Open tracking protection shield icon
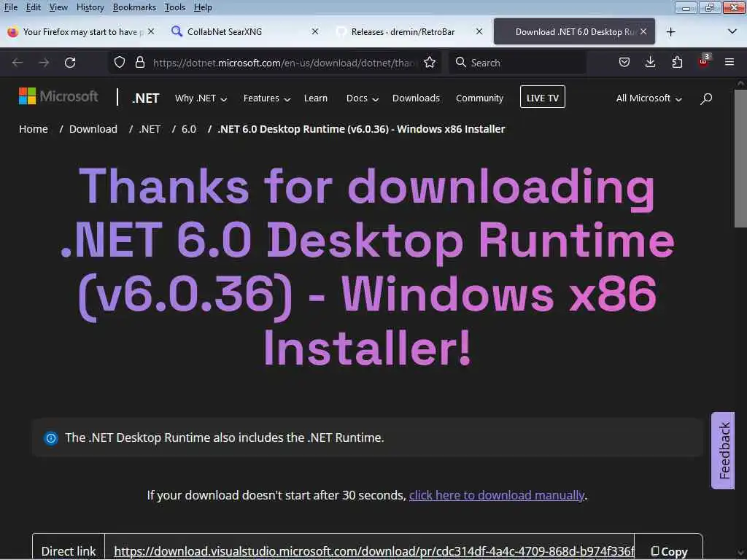This screenshot has height=560, width=747. tap(120, 63)
